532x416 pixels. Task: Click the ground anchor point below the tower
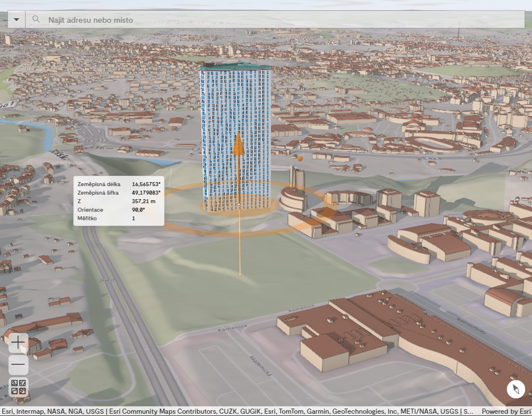240,275
